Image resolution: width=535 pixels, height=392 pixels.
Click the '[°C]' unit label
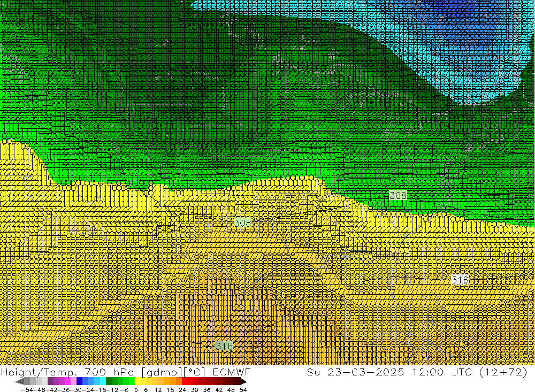[195, 372]
